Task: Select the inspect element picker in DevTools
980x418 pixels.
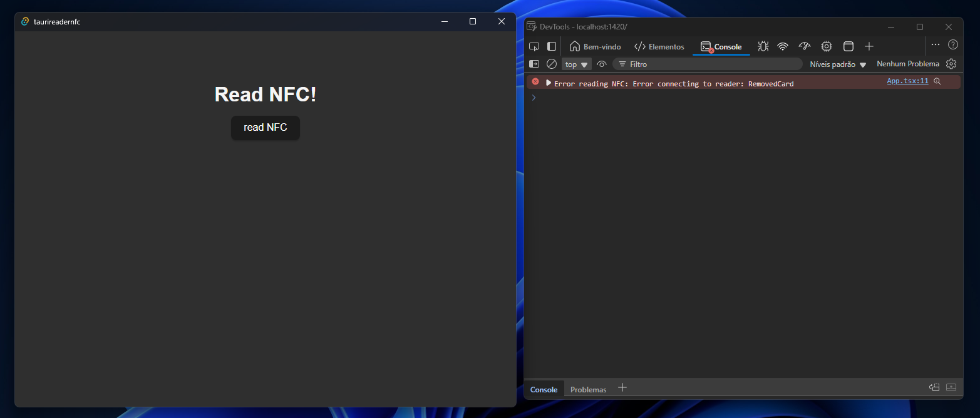Action: 534,46
